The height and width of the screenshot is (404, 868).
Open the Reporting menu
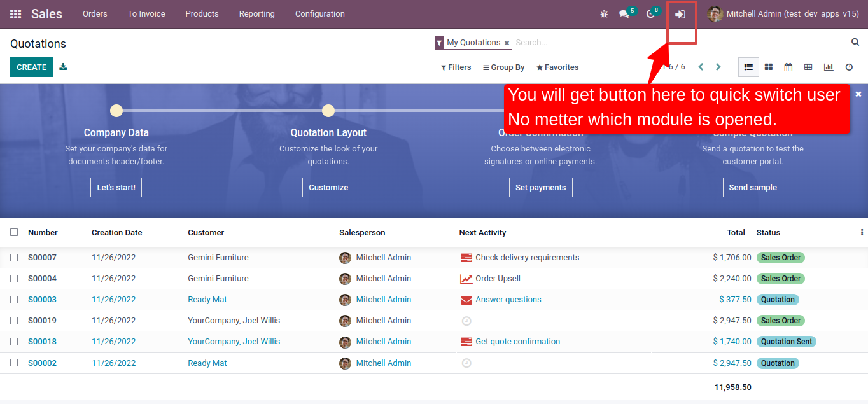click(x=256, y=14)
